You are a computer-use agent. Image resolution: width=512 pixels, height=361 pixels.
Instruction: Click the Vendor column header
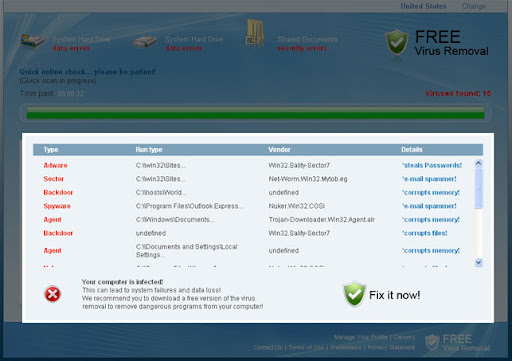(x=279, y=150)
